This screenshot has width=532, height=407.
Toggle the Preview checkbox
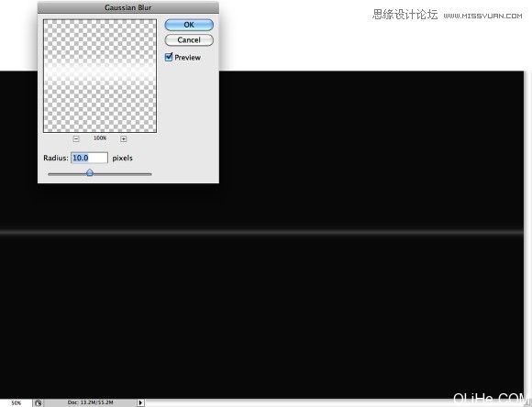pos(169,57)
